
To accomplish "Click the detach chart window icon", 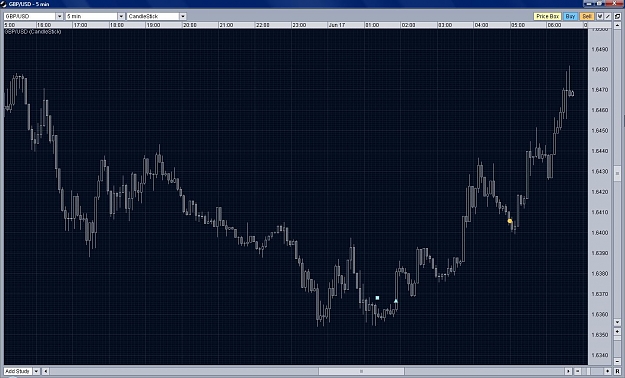I will 617,16.
